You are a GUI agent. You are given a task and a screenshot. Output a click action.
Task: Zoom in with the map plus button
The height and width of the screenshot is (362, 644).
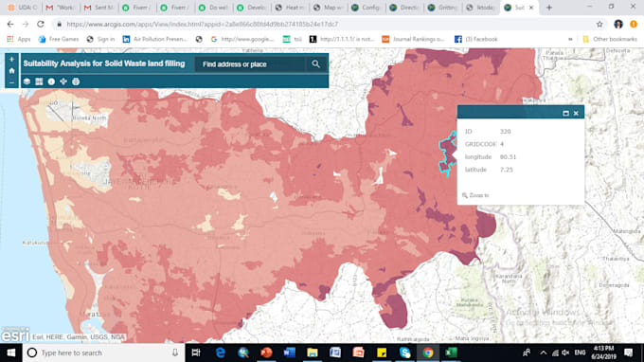[11, 59]
